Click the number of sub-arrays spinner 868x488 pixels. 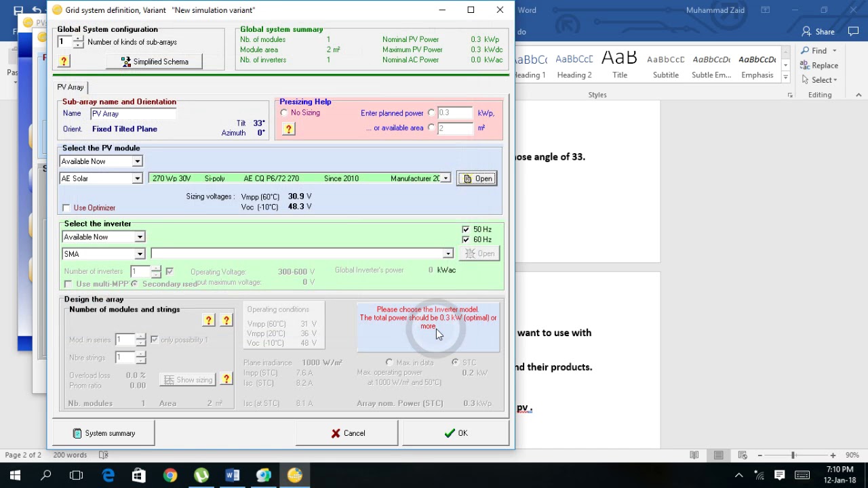pyautogui.click(x=79, y=42)
